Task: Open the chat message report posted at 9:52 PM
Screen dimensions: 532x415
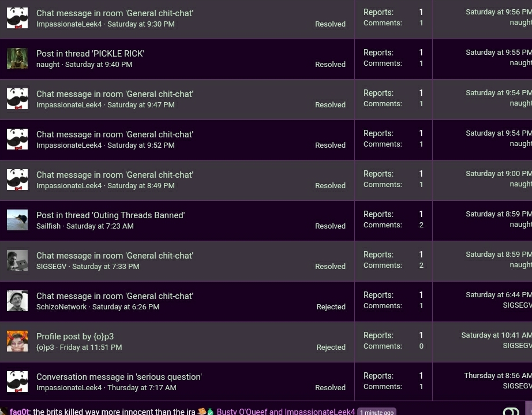Action: pyautogui.click(x=115, y=134)
